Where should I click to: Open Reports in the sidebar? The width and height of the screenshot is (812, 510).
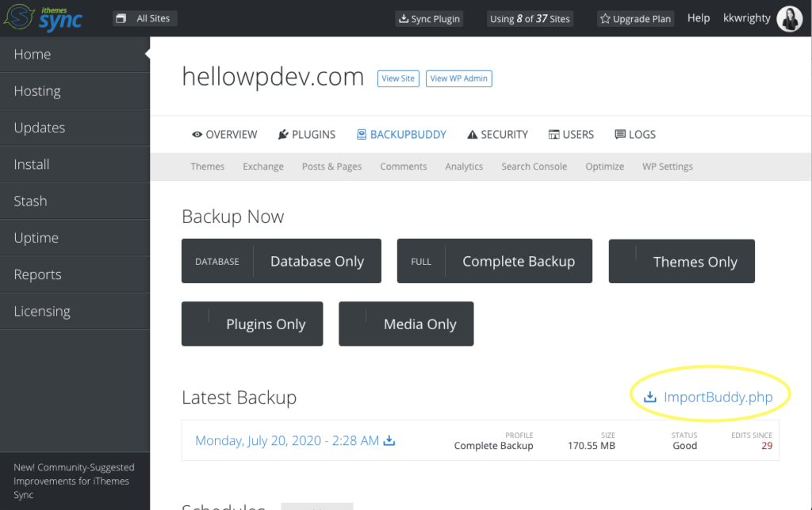click(75, 275)
